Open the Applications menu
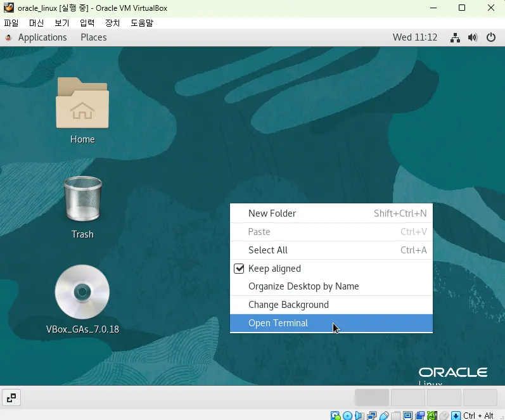 [x=42, y=37]
